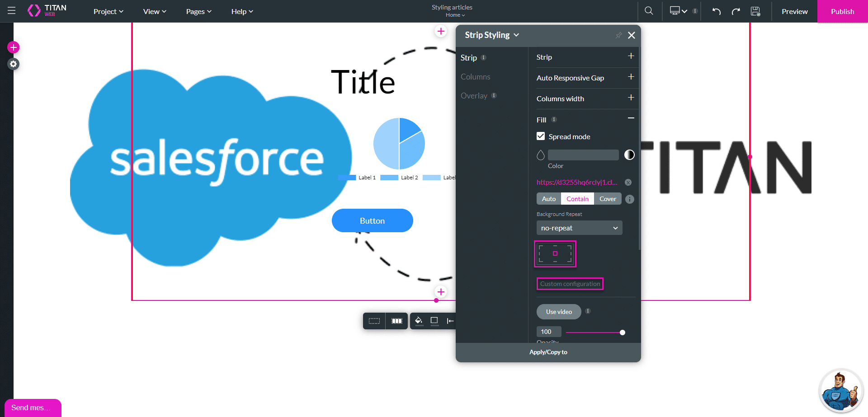Viewport: 868px width, 417px height.
Task: Click the Publish button
Action: coord(842,11)
